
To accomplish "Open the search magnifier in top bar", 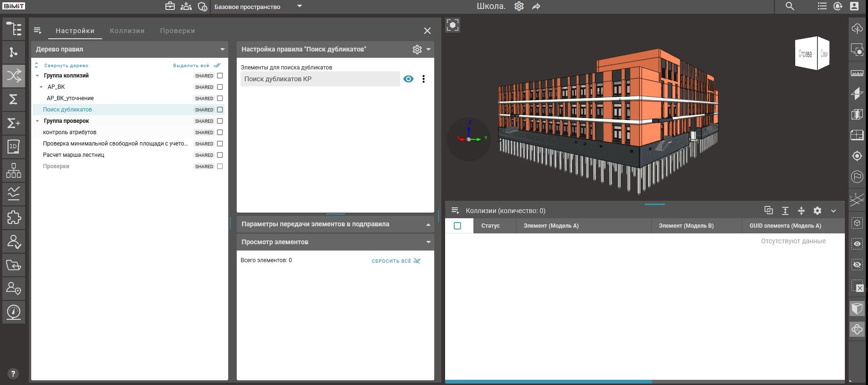I will [x=790, y=7].
